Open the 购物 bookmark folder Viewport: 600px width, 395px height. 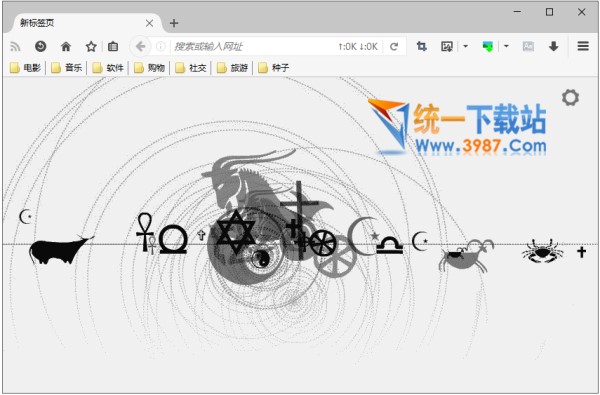tap(149, 68)
